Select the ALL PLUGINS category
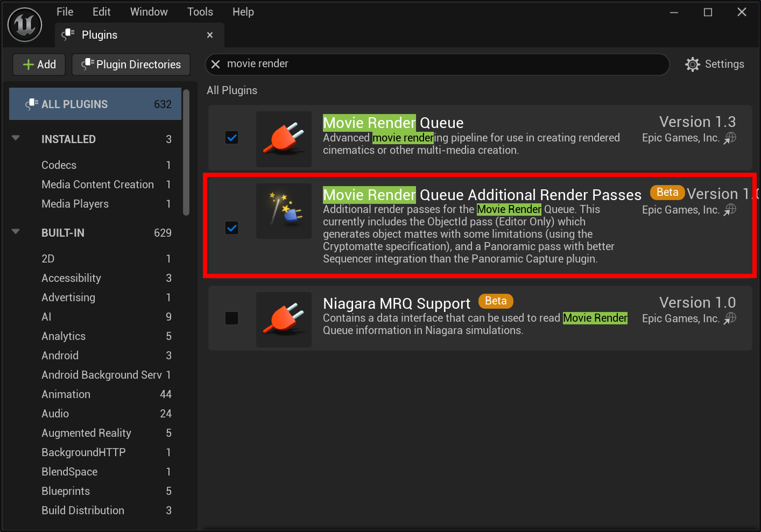Screen dimensions: 761x532 coord(95,104)
